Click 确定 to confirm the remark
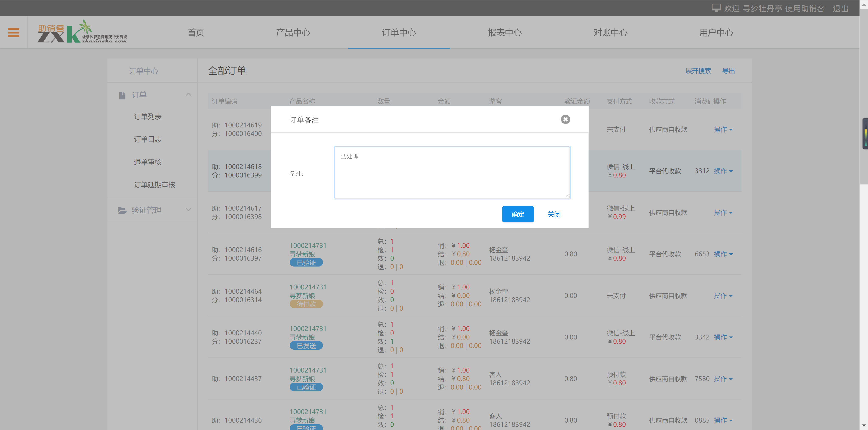The height and width of the screenshot is (430, 868). point(517,214)
